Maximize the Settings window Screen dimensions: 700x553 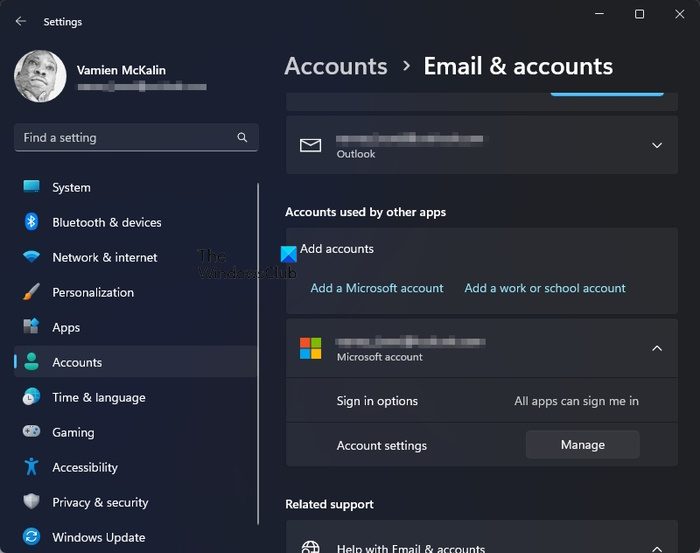point(639,14)
